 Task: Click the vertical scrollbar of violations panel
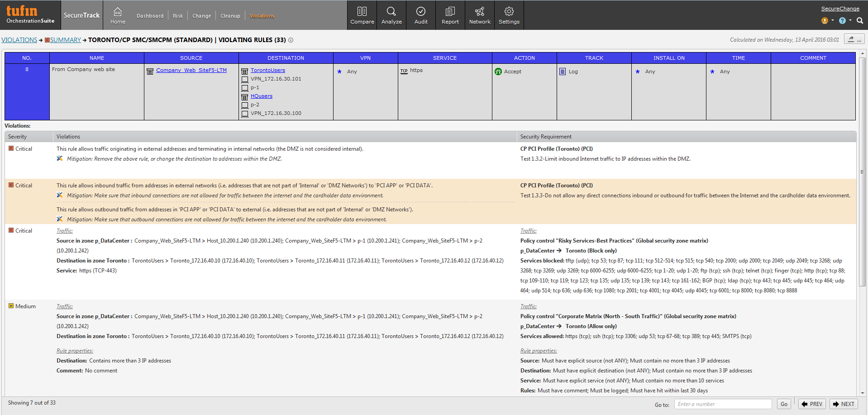pos(862,172)
